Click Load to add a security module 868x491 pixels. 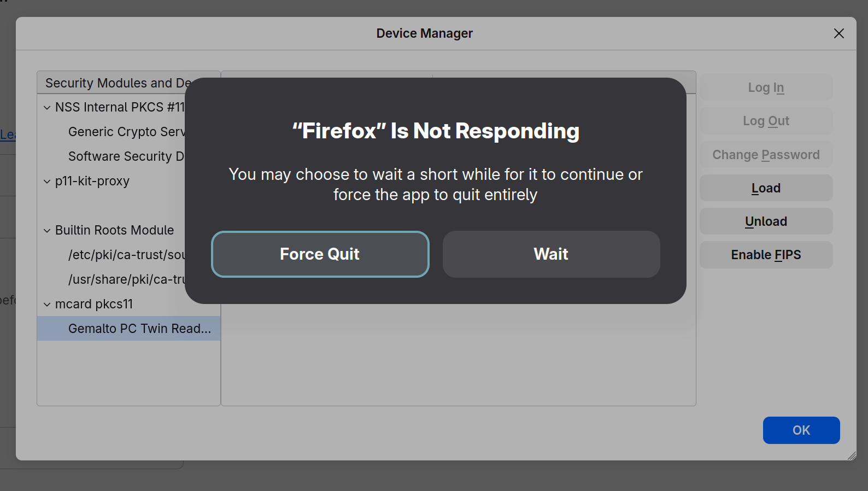(765, 188)
